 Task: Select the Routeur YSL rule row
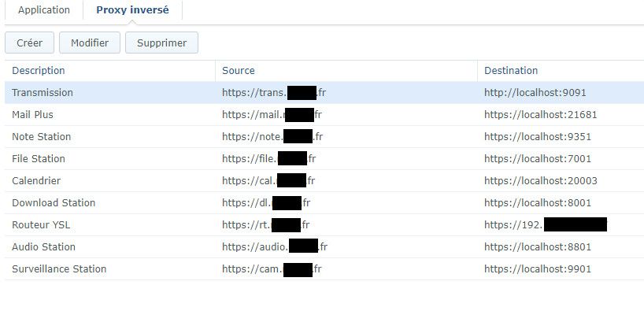324,224
